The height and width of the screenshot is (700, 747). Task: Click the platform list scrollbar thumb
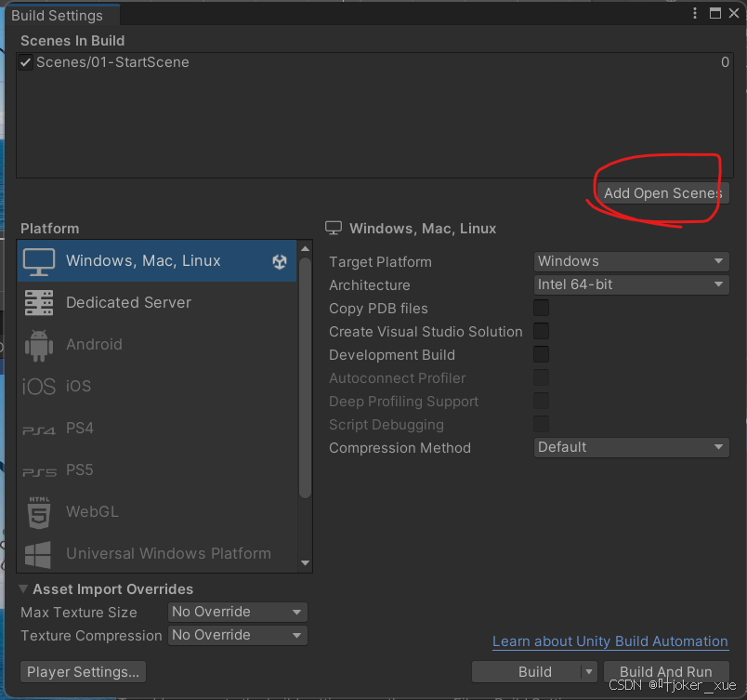(305, 378)
